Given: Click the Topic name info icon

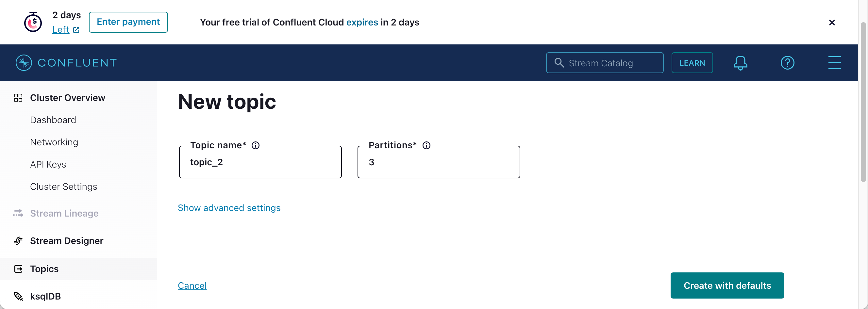Looking at the screenshot, I should tap(256, 145).
